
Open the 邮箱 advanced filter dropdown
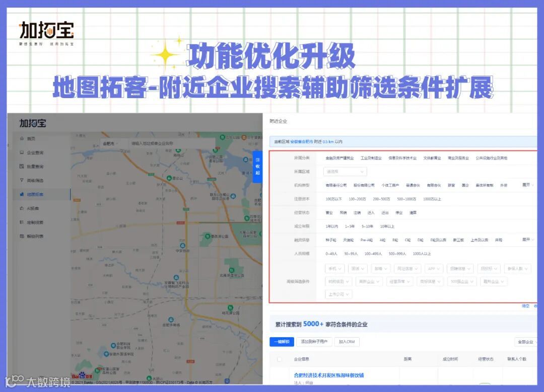coord(381,269)
